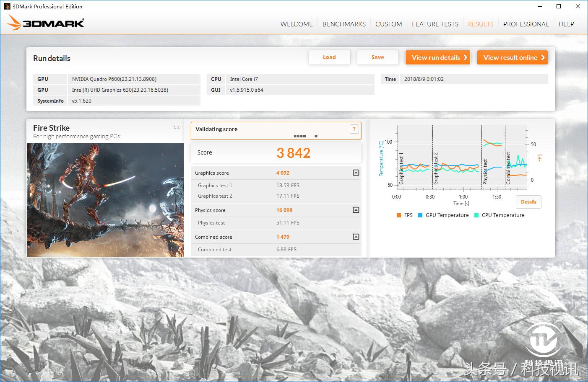Click the Fire Strike title
Image resolution: width=588 pixels, height=382 pixels.
coord(51,128)
